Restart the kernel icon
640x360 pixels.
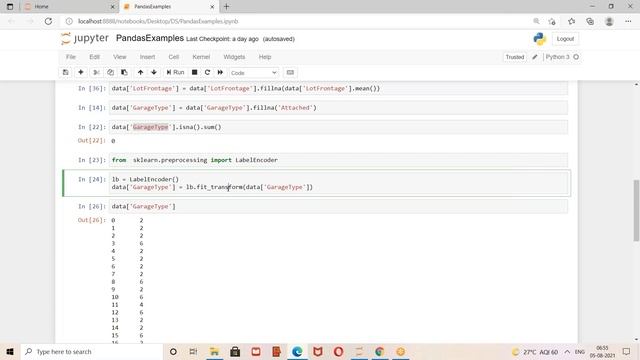(x=207, y=72)
